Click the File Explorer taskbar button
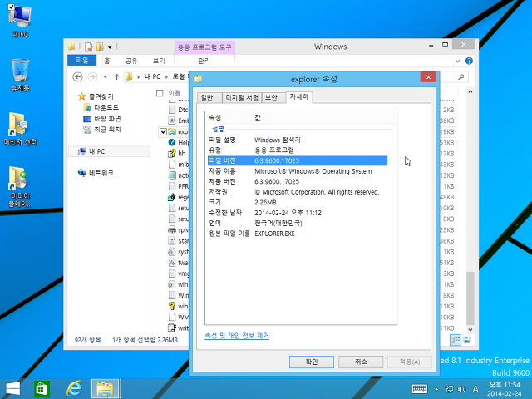Viewport: 532px width, 399px height. point(106,389)
